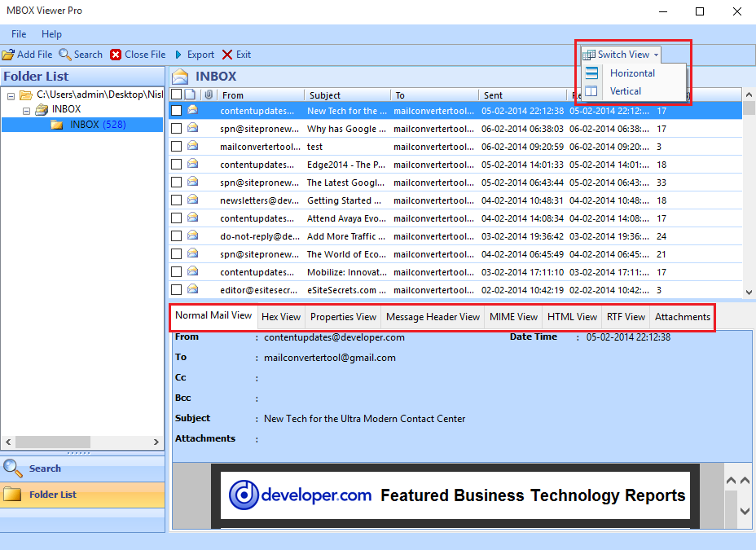This screenshot has height=550, width=756.
Task: Choose the Vertical view layout icon
Action: pos(591,91)
